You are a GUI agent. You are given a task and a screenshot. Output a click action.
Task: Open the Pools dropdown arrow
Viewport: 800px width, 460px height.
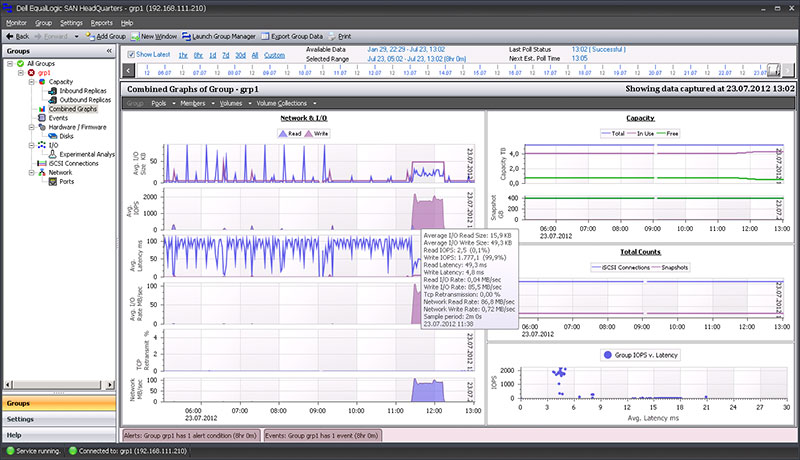click(173, 104)
